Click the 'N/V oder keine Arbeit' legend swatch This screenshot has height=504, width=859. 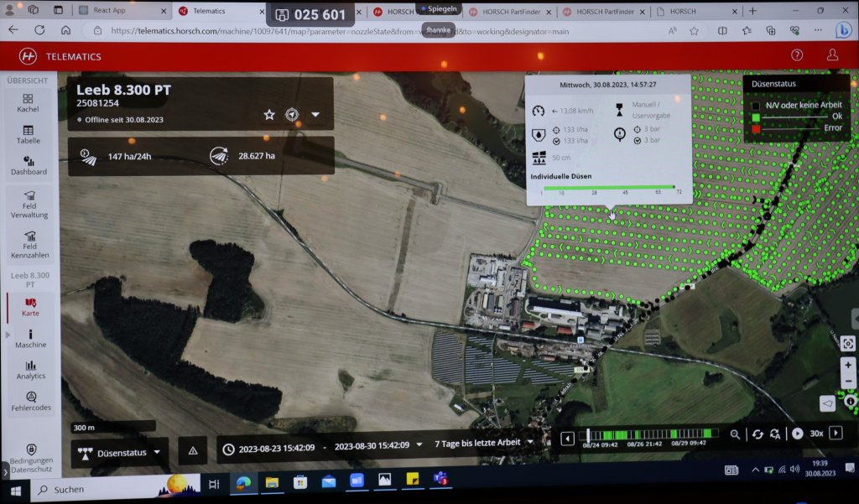[756, 106]
